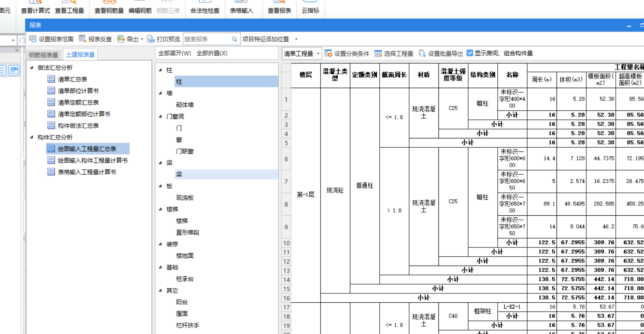
Task: Collapse the 梁 category node
Action: pyautogui.click(x=160, y=163)
